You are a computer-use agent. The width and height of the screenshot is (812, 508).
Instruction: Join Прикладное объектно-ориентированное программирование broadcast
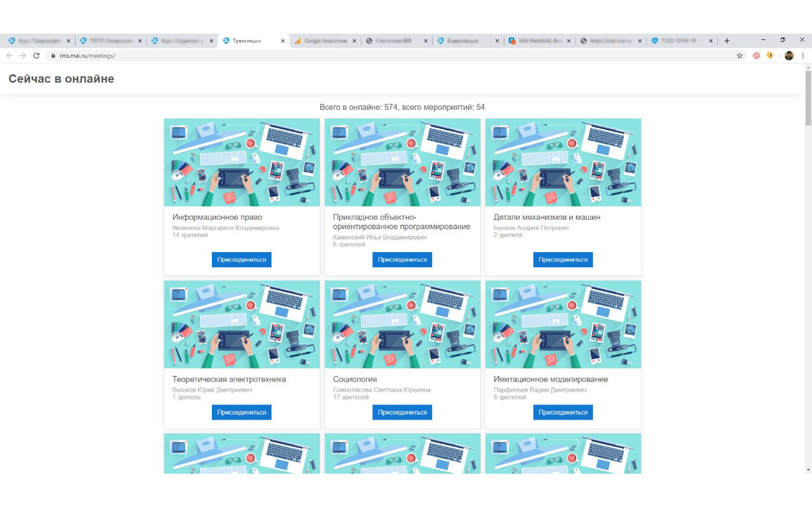pyautogui.click(x=402, y=260)
